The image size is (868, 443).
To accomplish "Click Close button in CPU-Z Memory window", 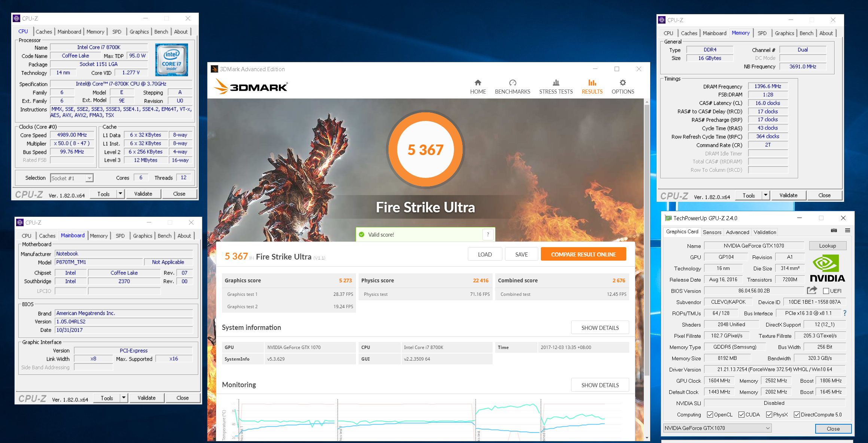I will tap(824, 195).
